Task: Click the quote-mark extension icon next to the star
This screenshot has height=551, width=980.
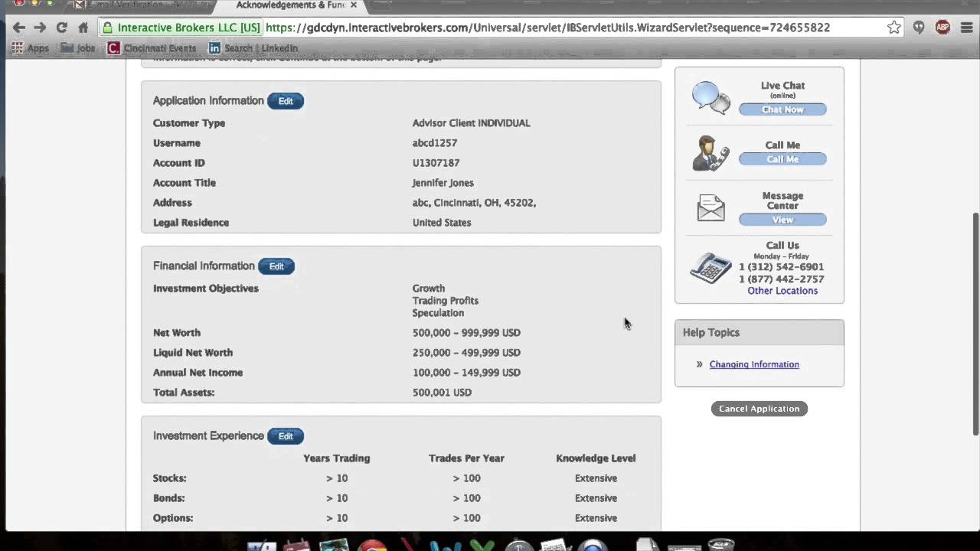Action: point(919,28)
